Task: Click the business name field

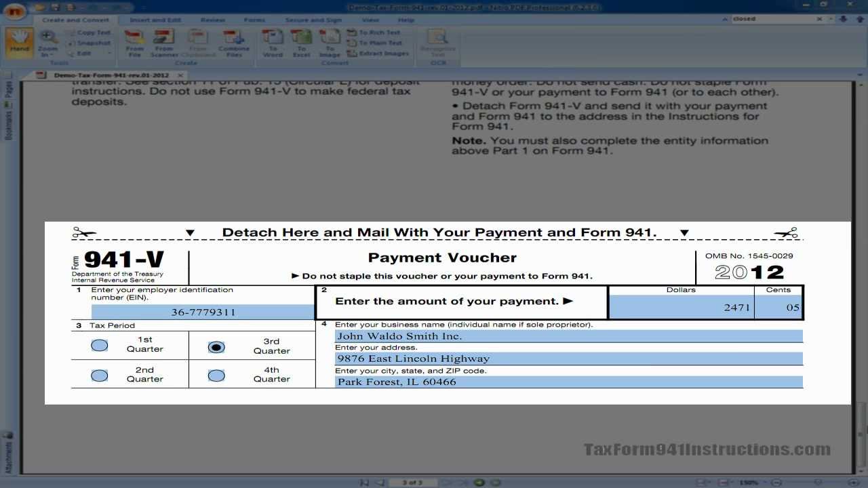Action: click(569, 336)
